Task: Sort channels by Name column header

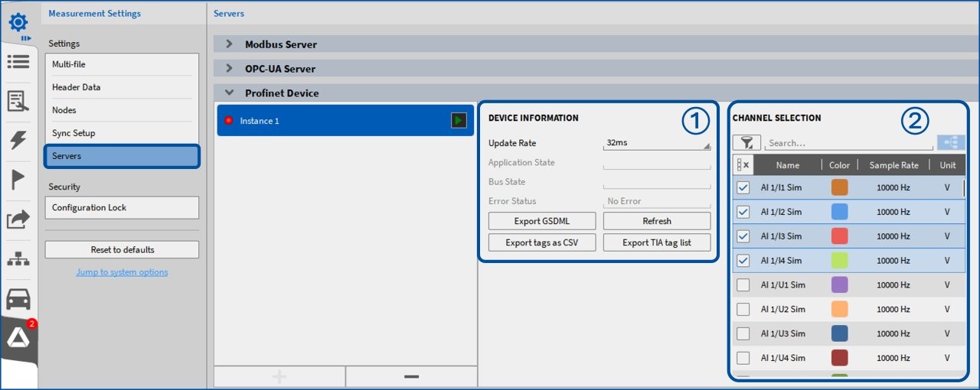Action: pyautogui.click(x=787, y=164)
